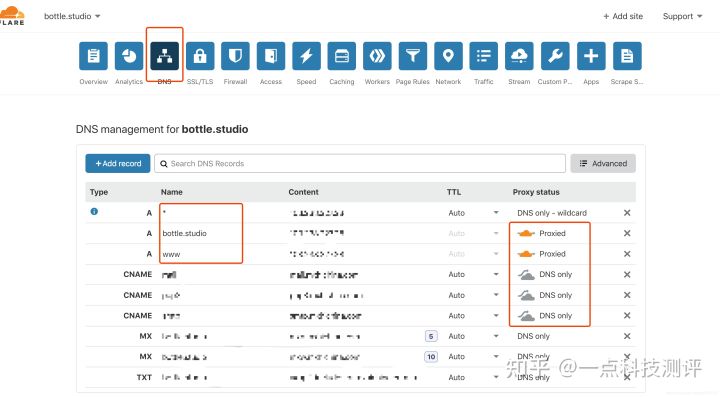Open TTL dropdown for third CNAME record

click(496, 316)
